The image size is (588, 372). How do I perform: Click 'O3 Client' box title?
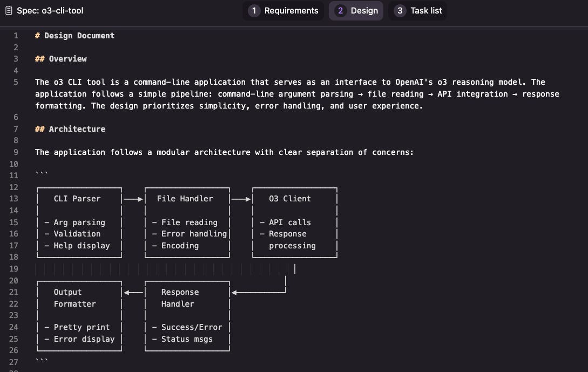point(290,199)
